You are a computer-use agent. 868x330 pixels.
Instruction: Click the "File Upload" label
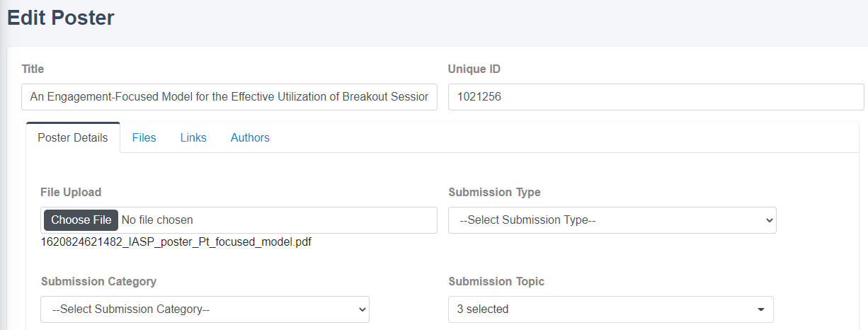click(x=71, y=192)
